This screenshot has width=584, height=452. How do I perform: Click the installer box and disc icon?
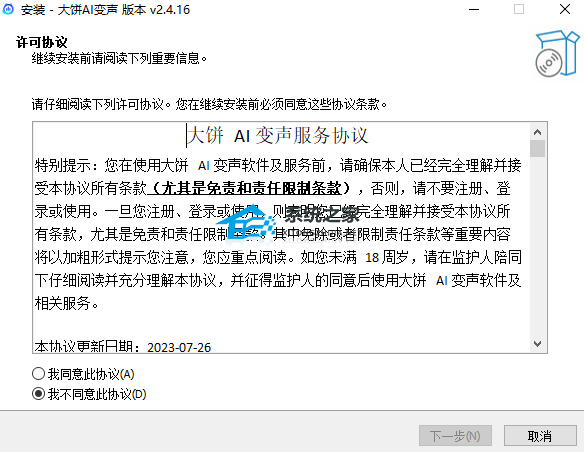point(557,54)
